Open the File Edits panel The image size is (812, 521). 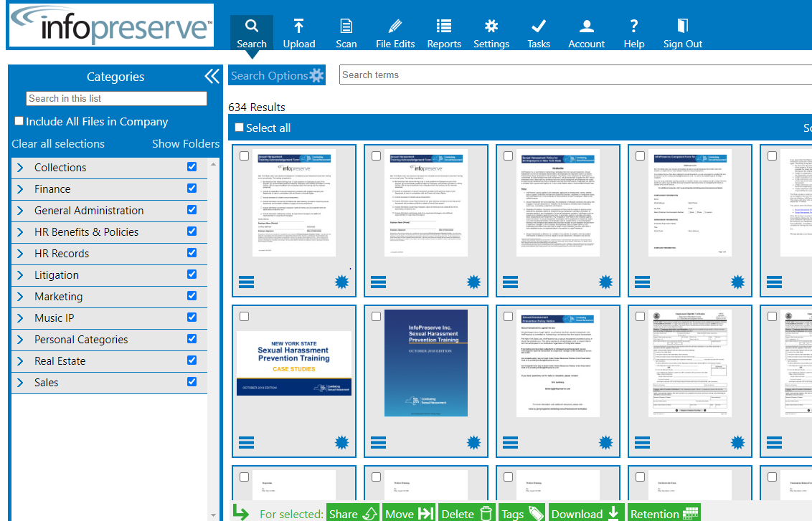click(395, 30)
